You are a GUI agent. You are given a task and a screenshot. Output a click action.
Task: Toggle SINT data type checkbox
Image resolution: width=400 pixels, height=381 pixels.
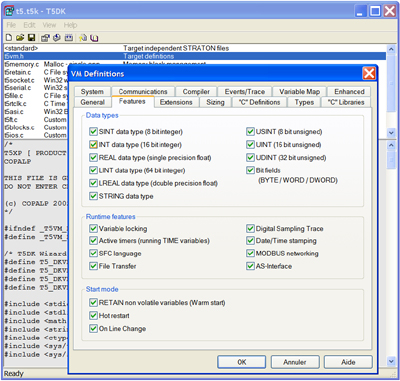click(93, 131)
